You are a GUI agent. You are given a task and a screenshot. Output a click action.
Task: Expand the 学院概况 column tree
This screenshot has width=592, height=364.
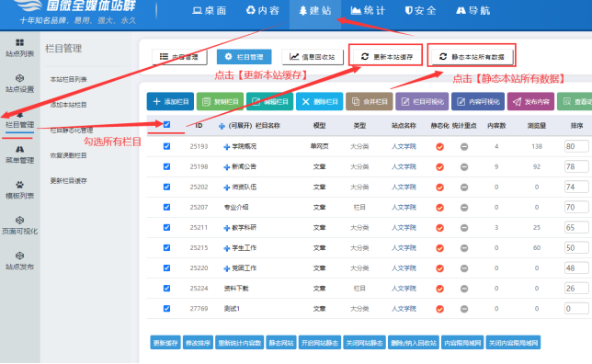(x=226, y=146)
